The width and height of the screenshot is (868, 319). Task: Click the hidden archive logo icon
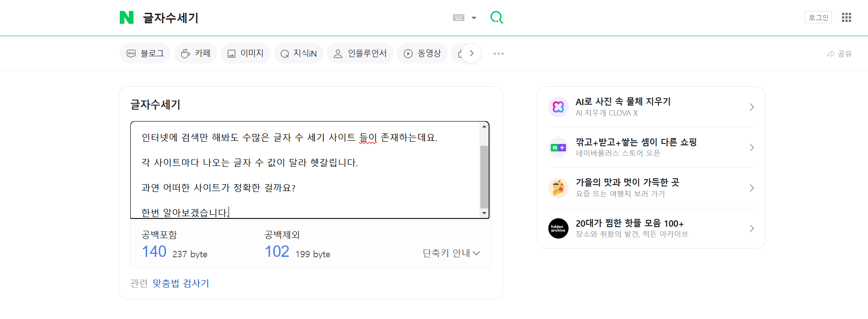[558, 228]
